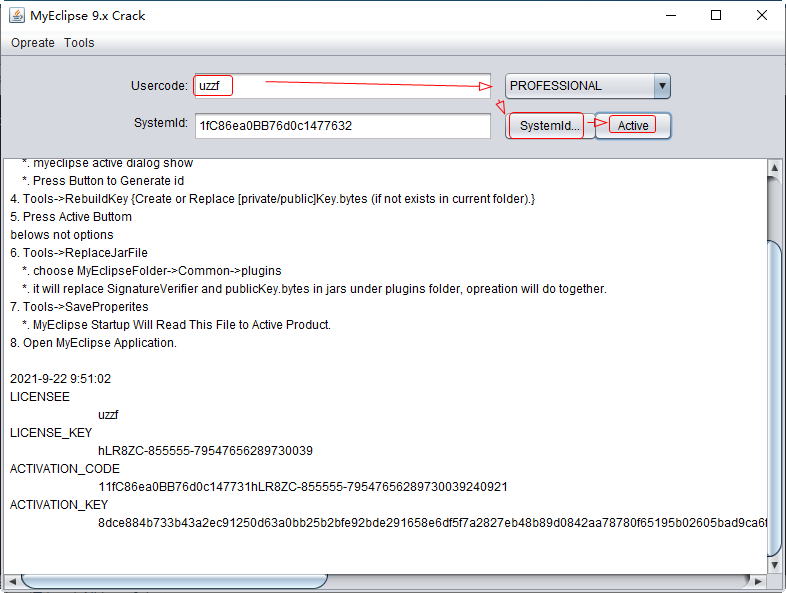
Task: Open the Tools menu
Action: coord(79,43)
